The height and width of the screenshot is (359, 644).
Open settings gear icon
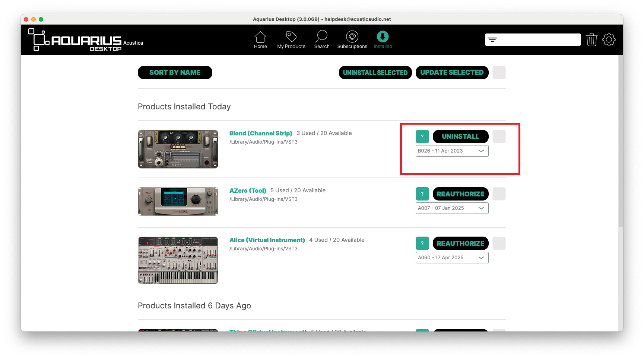[609, 39]
